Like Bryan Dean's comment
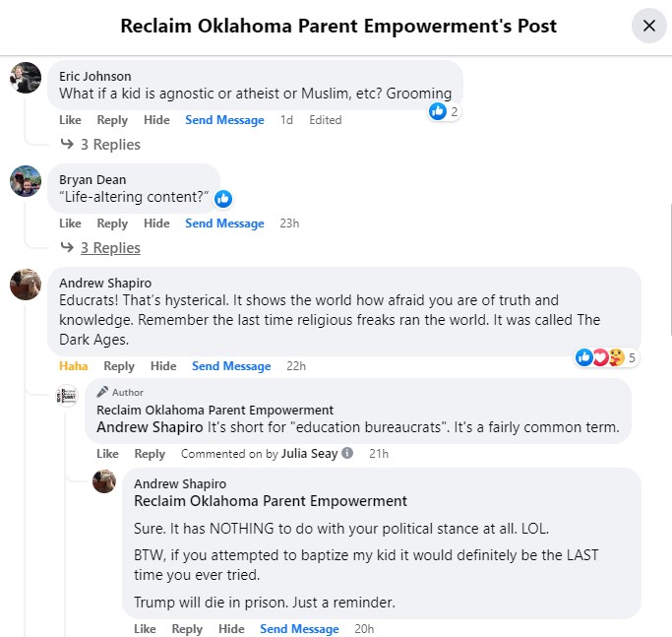Screen dimensions: 672x637 point(70,223)
